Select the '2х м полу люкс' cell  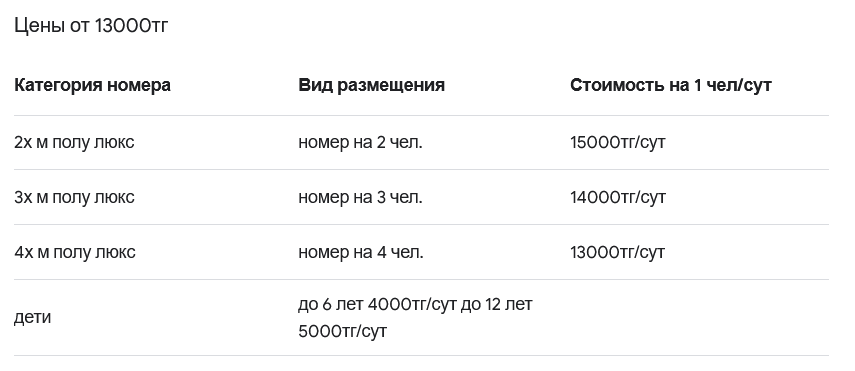tap(74, 142)
